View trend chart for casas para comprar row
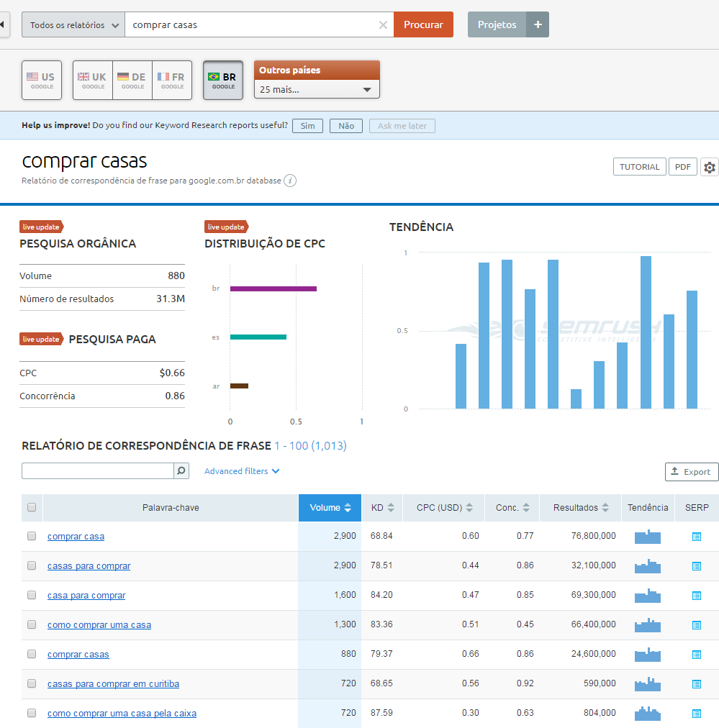This screenshot has height=728, width=719. coord(648,566)
